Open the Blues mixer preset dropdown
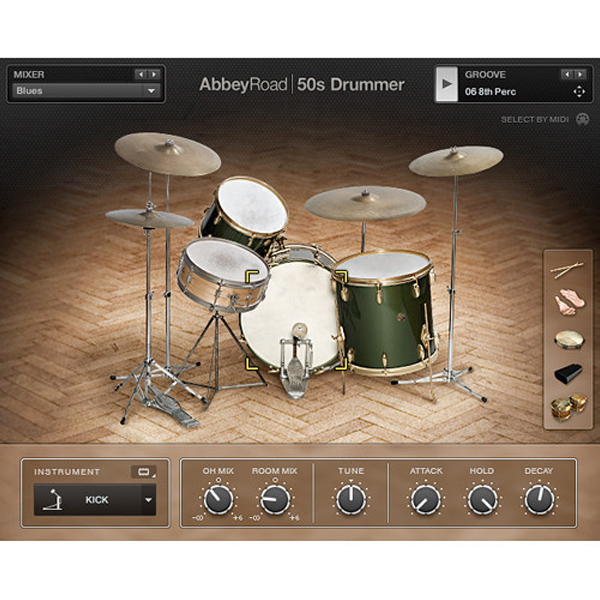The height and width of the screenshot is (600, 600). click(86, 91)
